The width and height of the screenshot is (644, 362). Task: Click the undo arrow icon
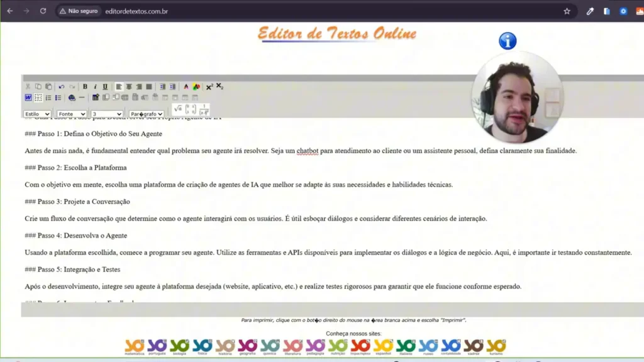point(61,86)
